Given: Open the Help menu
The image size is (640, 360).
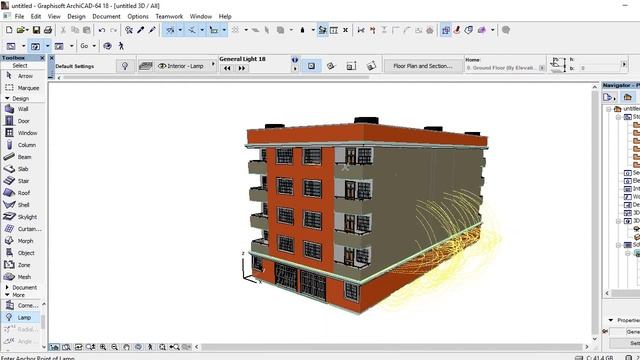Looking at the screenshot, I should [225, 16].
